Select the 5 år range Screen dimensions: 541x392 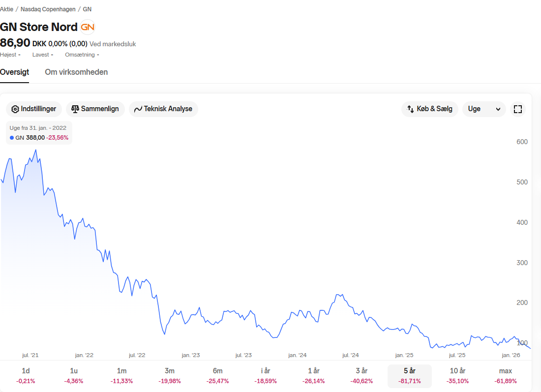point(410,376)
